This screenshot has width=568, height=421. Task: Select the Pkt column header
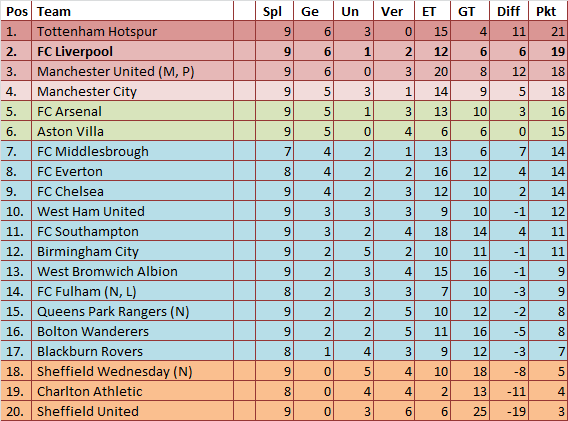point(548,11)
